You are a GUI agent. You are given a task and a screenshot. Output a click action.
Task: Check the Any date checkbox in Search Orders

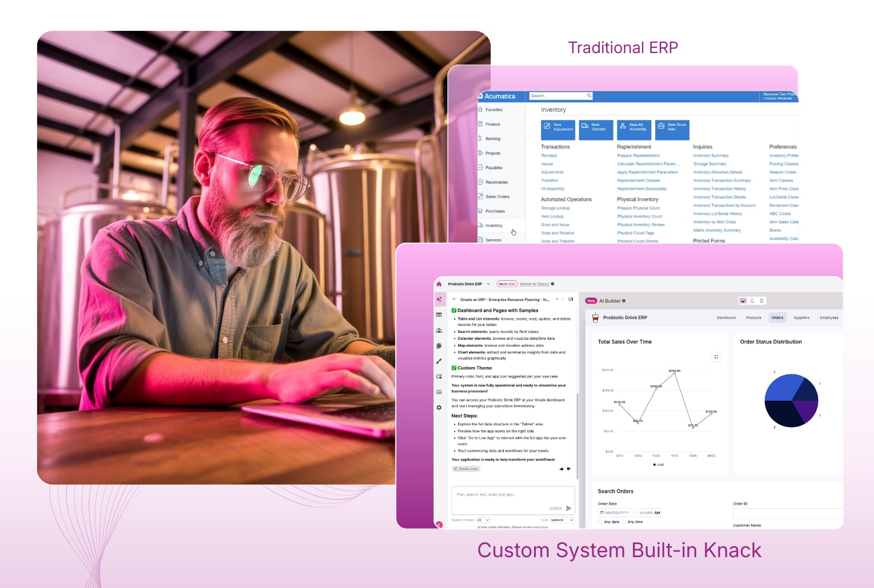[x=599, y=521]
